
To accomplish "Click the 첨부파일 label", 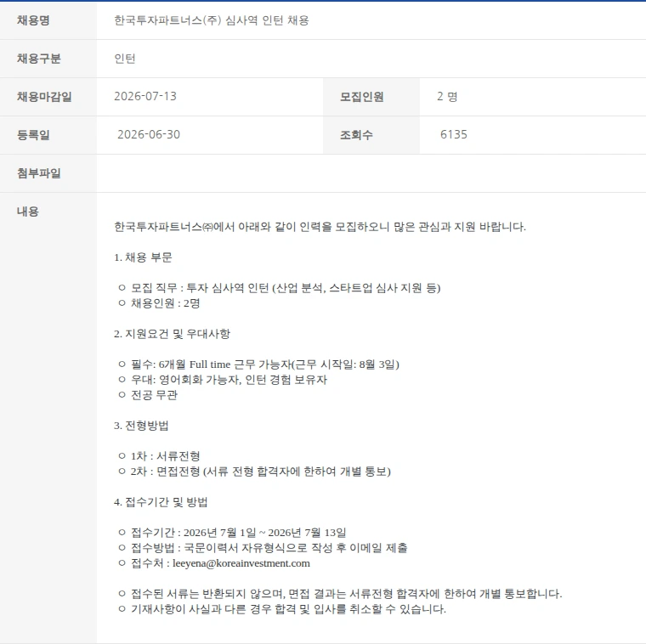I will (x=39, y=173).
